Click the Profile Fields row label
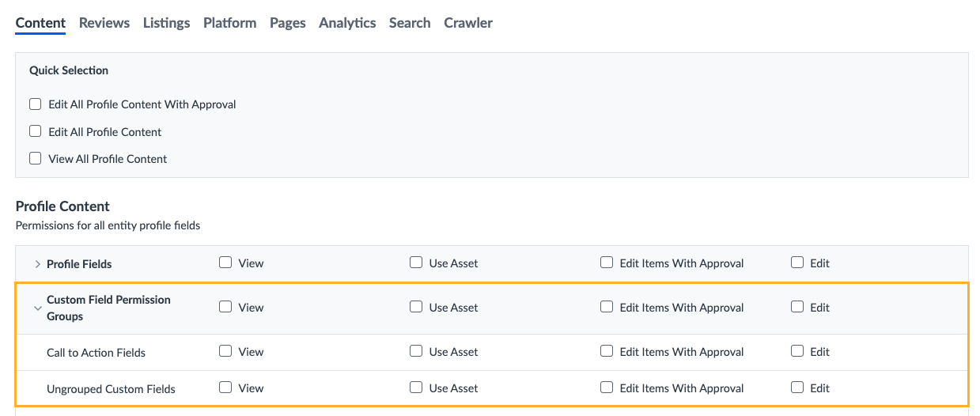The width and height of the screenshot is (980, 416). pos(79,264)
